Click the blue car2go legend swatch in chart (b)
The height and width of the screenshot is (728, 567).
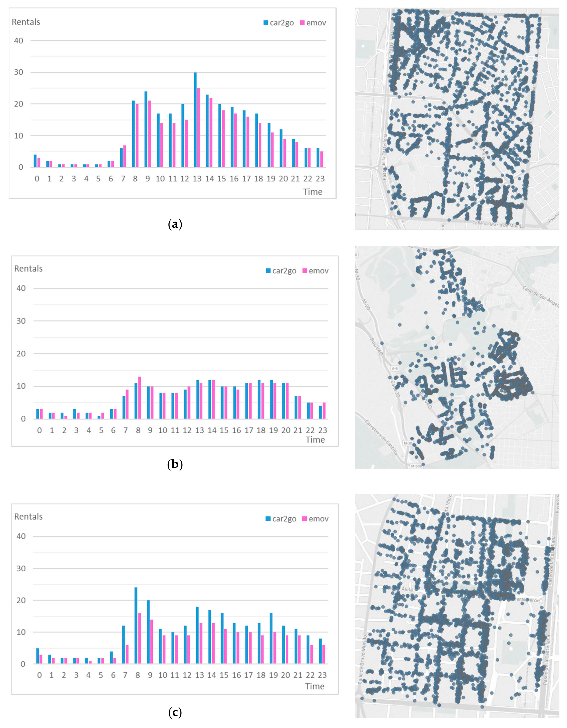268,271
